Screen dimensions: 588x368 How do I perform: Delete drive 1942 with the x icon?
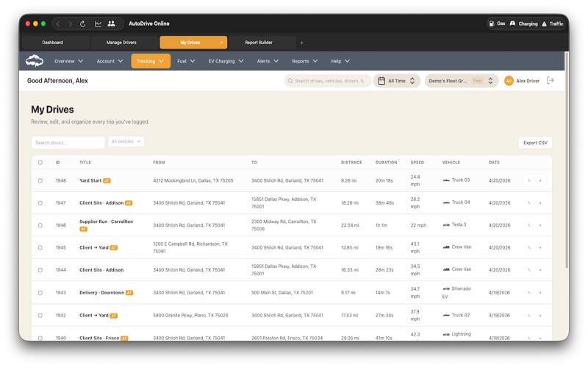click(540, 316)
